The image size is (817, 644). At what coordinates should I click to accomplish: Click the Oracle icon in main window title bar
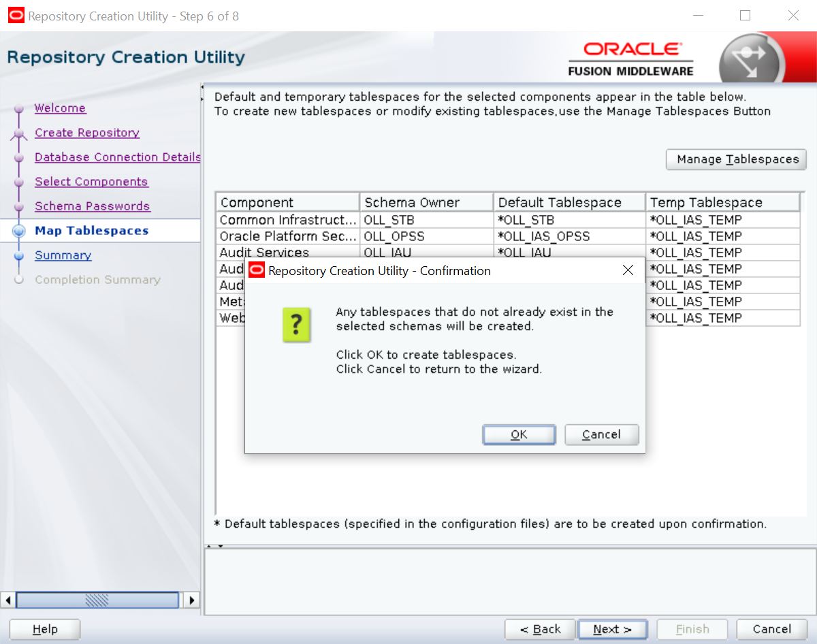tap(16, 15)
